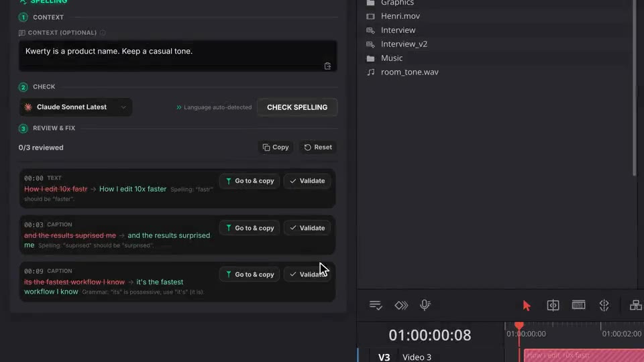Click the context text field about Kwerty

pyautogui.click(x=178, y=56)
